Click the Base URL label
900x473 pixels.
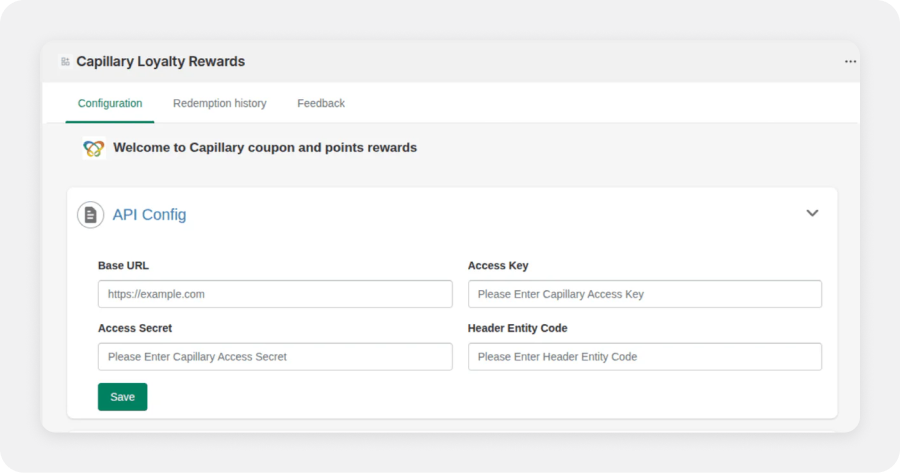coord(123,266)
